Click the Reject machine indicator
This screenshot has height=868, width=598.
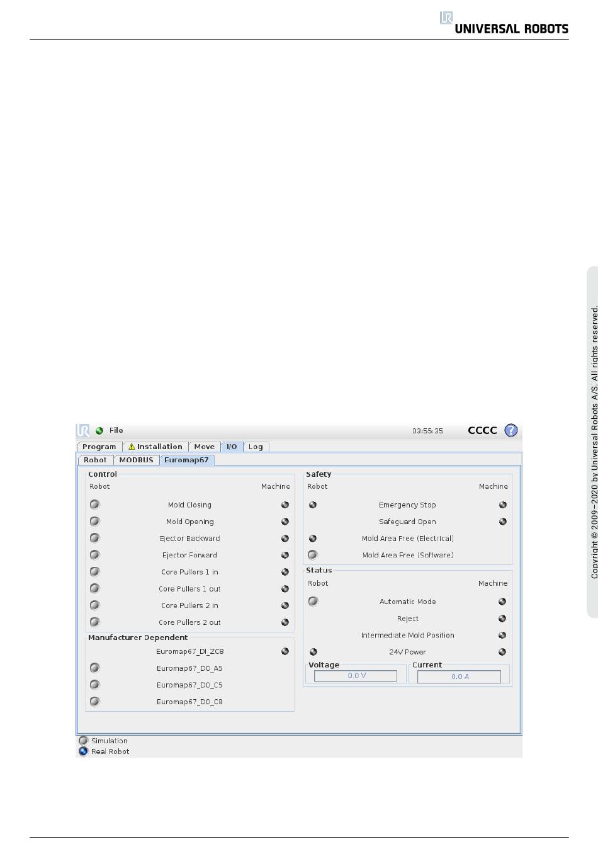(502, 619)
